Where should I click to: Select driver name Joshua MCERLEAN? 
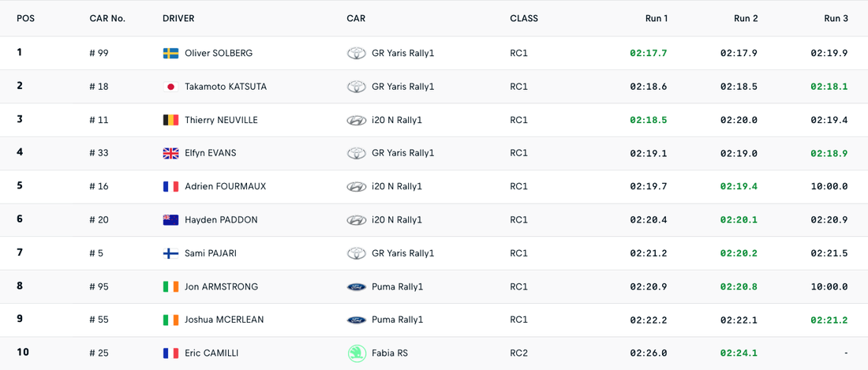point(224,320)
